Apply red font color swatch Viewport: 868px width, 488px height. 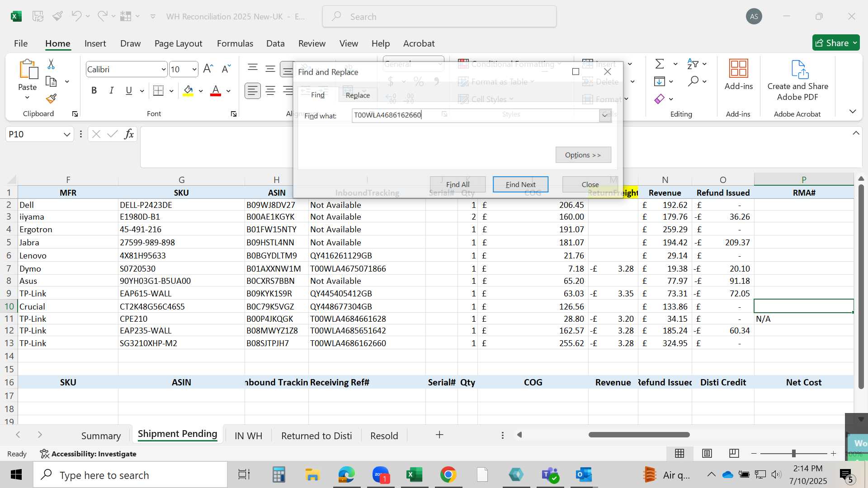[216, 91]
